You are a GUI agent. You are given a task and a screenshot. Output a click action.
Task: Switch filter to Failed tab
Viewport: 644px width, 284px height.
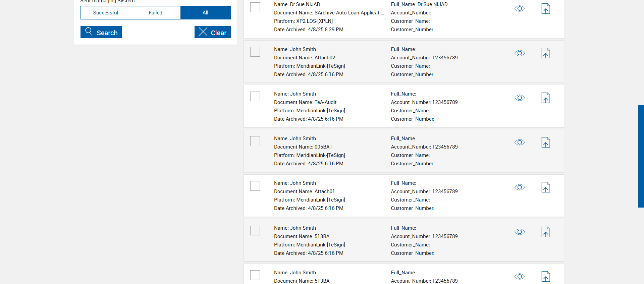coord(155,13)
